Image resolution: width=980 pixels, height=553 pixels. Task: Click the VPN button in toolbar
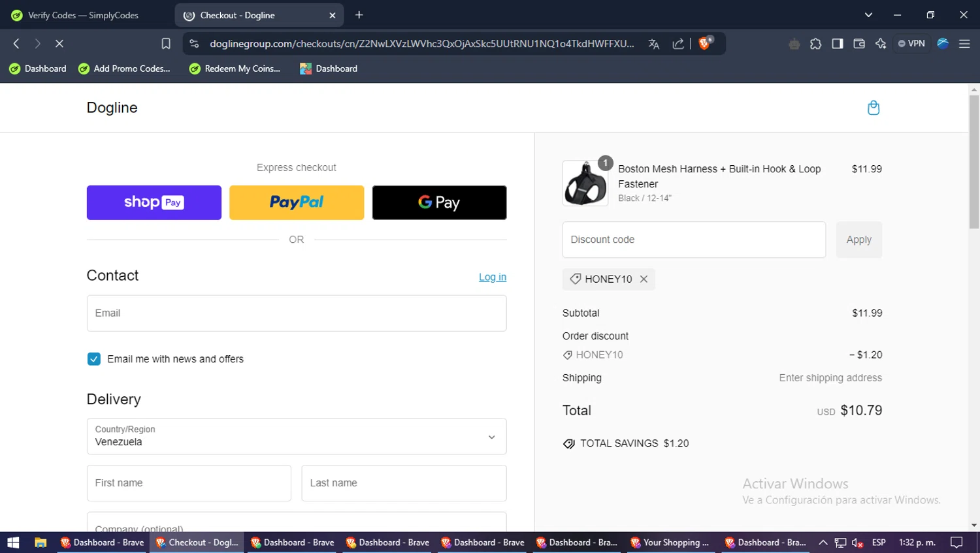(911, 44)
